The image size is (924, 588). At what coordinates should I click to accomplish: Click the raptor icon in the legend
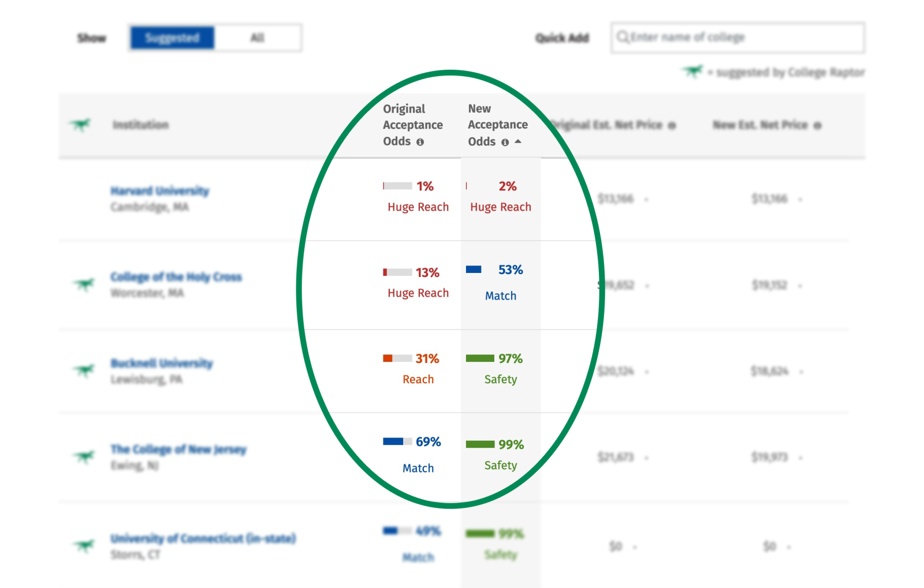[x=692, y=72]
